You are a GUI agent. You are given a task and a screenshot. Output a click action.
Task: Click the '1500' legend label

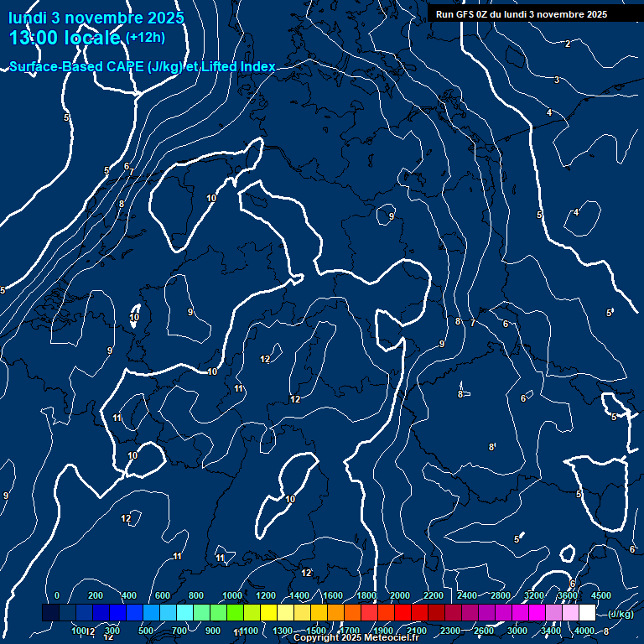coord(316,631)
